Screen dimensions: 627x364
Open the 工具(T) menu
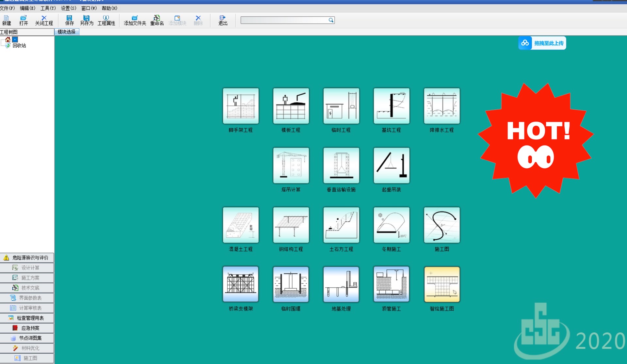[48, 8]
